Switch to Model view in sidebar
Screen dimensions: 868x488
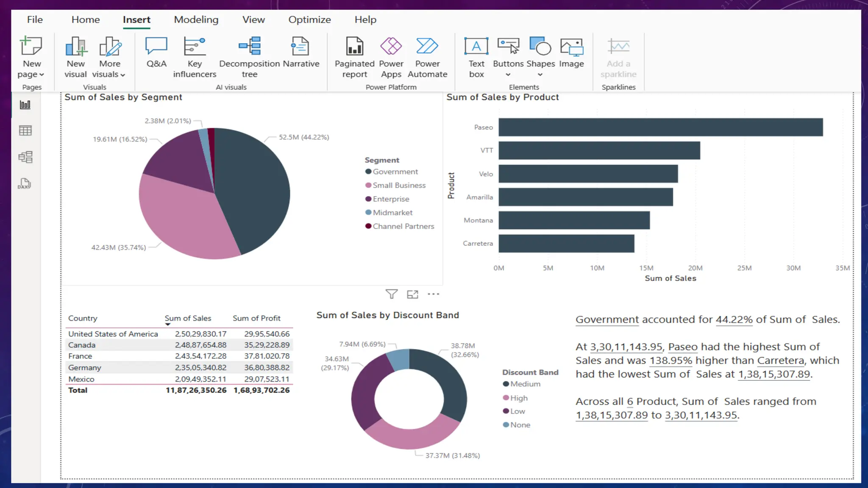tap(25, 157)
